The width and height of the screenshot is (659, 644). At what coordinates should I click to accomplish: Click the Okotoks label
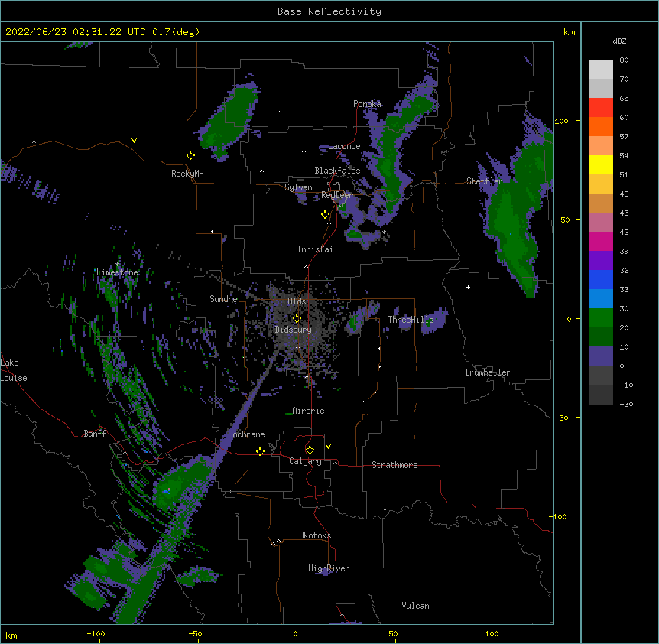click(x=315, y=535)
